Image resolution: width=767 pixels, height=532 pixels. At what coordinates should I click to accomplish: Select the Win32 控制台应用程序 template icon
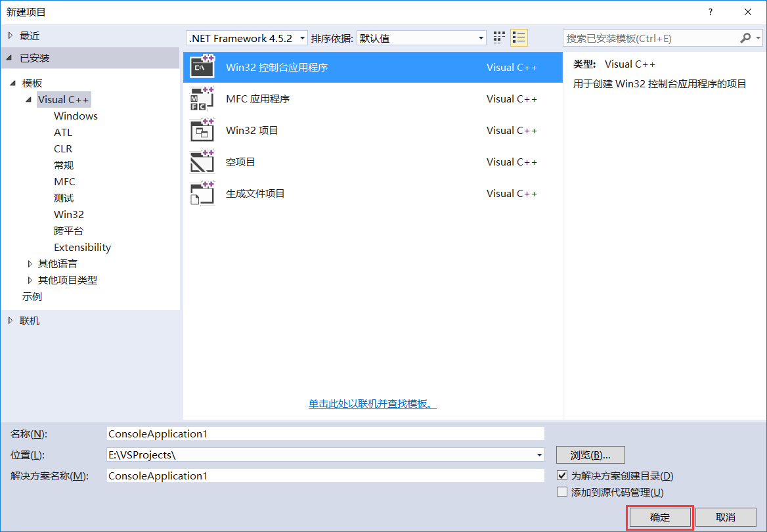click(x=202, y=66)
